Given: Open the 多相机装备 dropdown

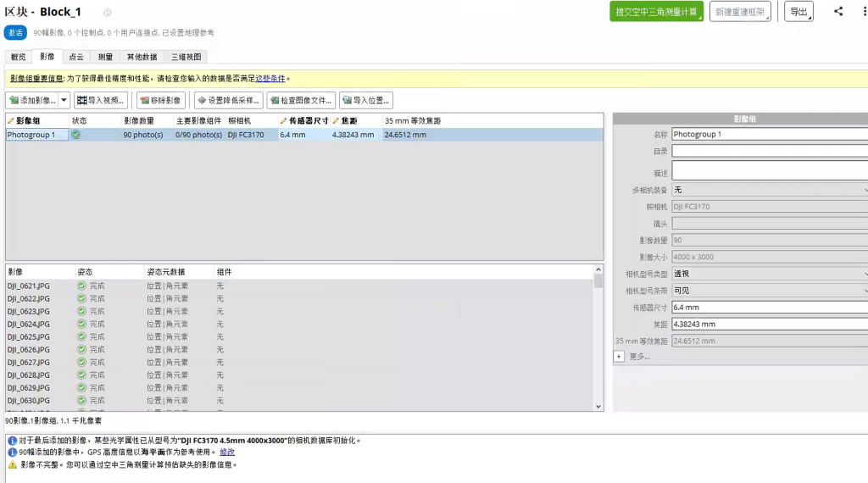Looking at the screenshot, I should [x=770, y=190].
